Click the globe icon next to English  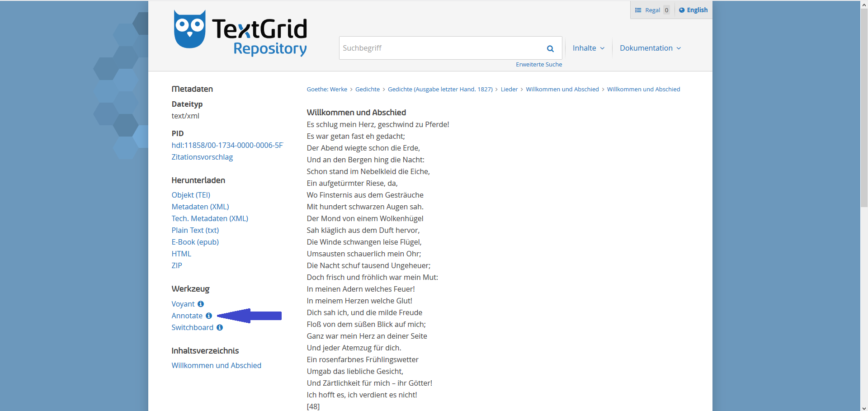[x=682, y=9]
